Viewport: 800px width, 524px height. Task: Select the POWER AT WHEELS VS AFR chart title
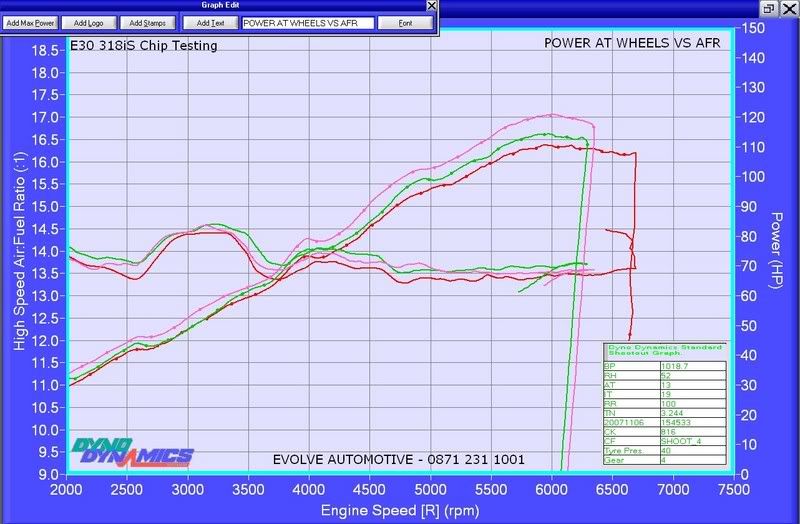coord(633,43)
